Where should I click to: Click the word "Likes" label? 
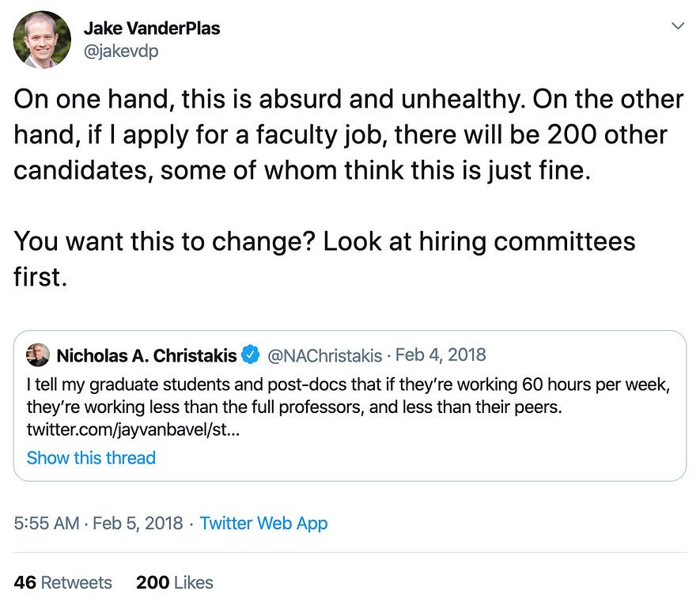pos(194,582)
